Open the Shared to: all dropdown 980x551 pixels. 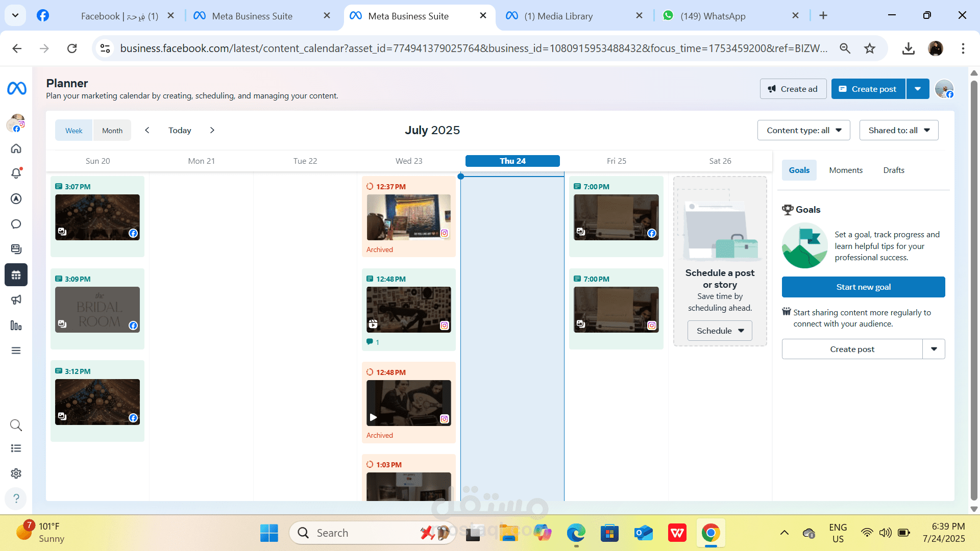point(899,130)
